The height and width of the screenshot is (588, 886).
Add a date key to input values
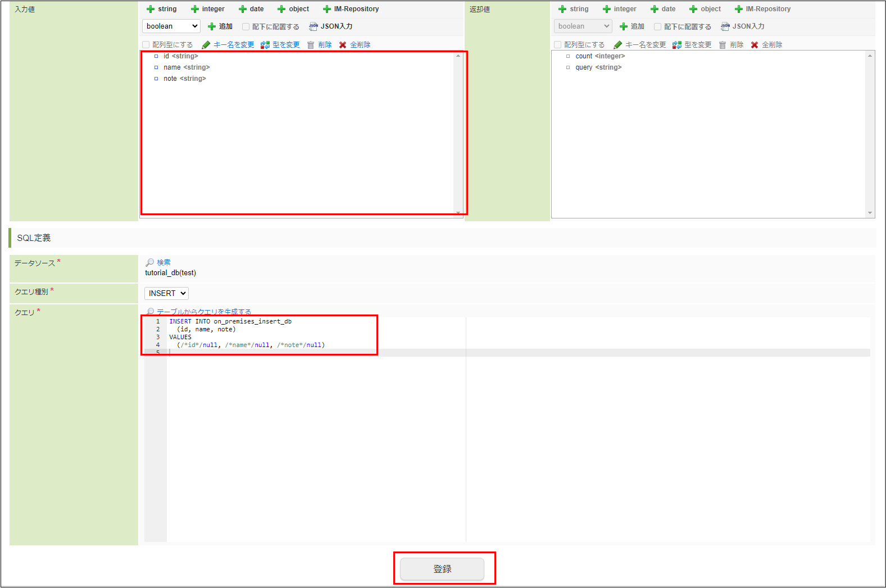coord(251,9)
